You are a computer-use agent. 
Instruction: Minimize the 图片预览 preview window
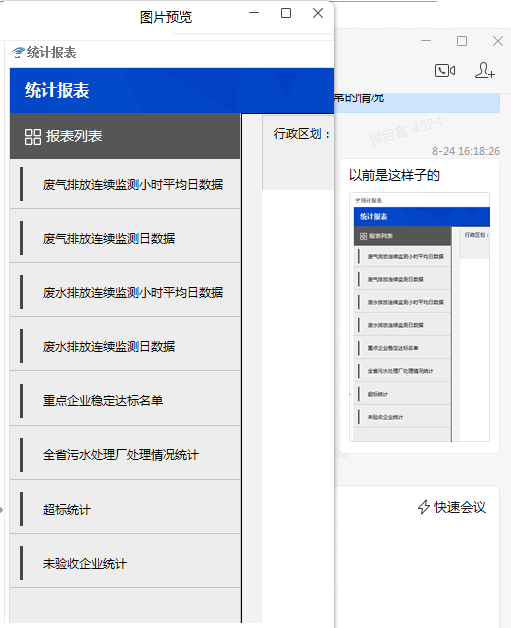[254, 13]
